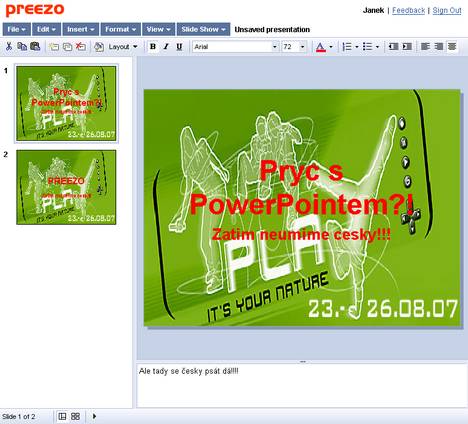Image resolution: width=468 pixels, height=424 pixels.
Task: Duplicate slide using toolbar icon
Action: click(67, 47)
